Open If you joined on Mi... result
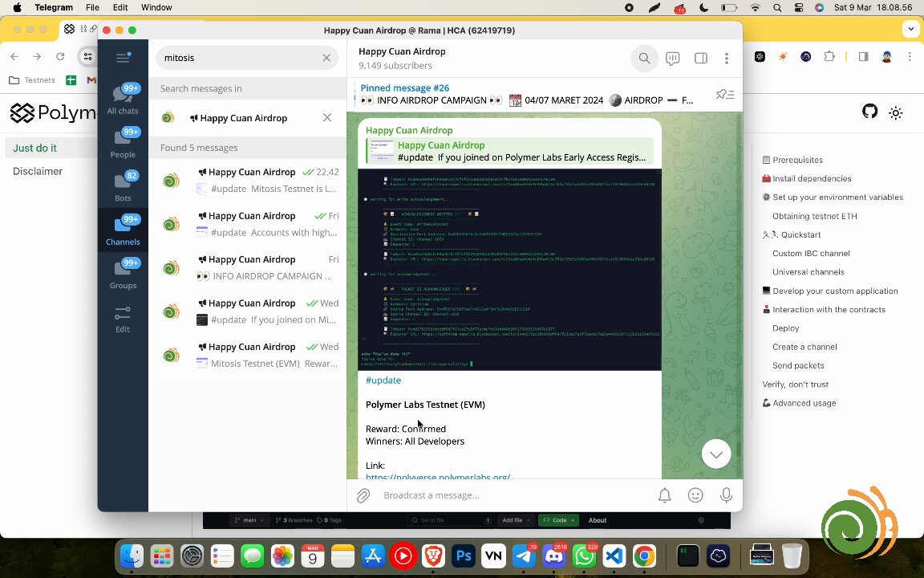Screen dimensions: 924x578 (248, 311)
